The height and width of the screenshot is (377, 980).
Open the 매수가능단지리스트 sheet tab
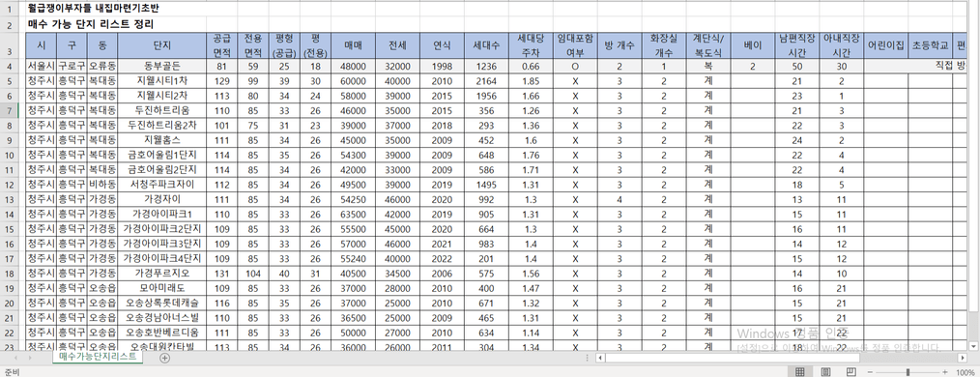tap(98, 357)
